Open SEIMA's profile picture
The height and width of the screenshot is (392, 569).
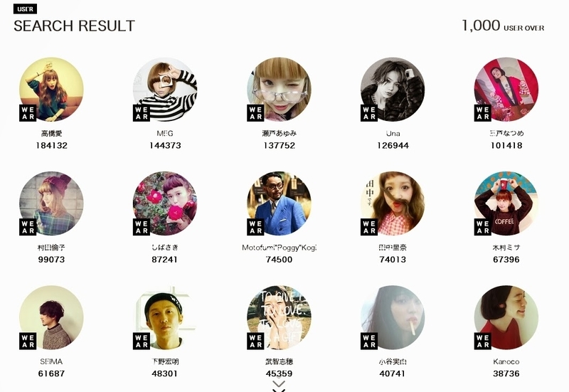pyautogui.click(x=51, y=317)
